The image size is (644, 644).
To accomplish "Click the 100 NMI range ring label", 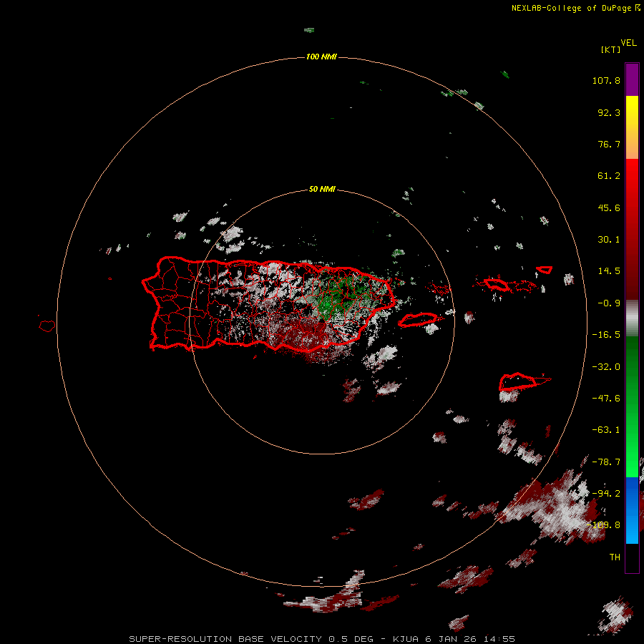I will click(321, 57).
